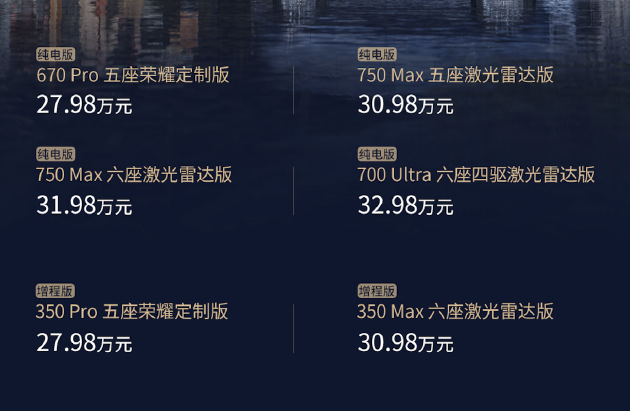Click the 增程版 badge above 350 Max

[x=377, y=291]
